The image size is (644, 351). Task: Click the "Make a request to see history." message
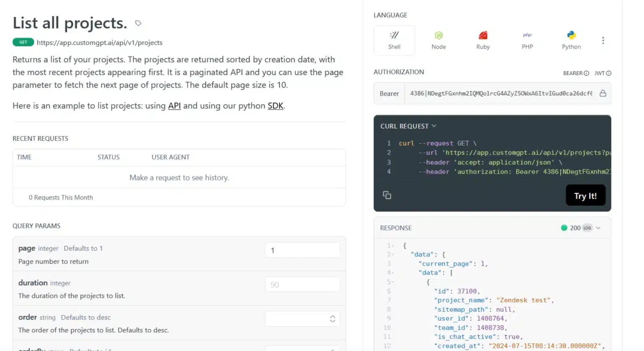[x=179, y=178]
